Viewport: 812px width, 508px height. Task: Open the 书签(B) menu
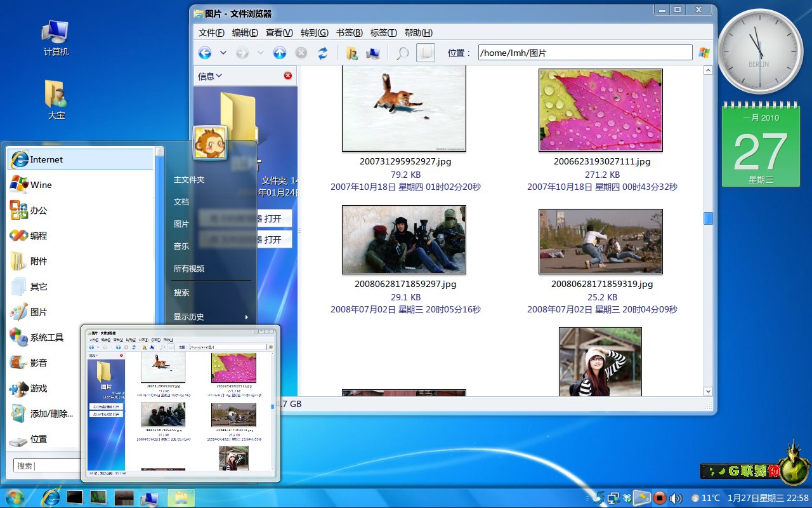coord(350,33)
